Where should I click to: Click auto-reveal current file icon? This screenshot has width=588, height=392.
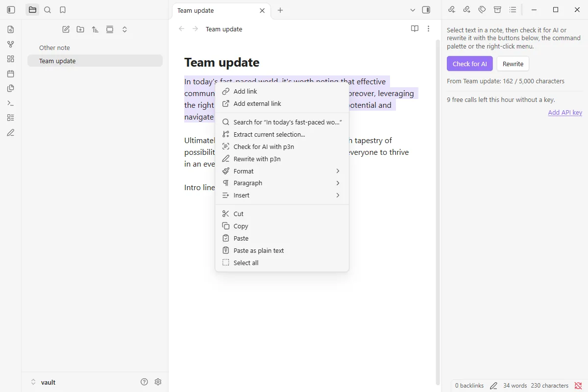click(110, 29)
